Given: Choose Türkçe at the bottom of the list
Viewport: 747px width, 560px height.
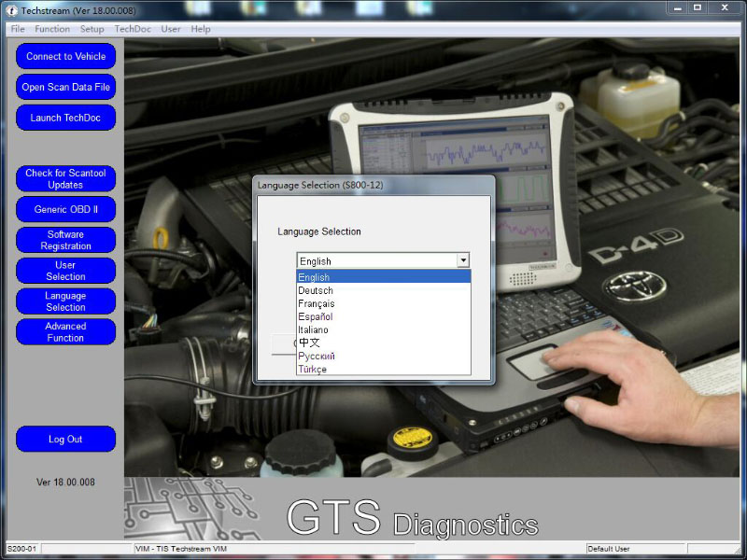Looking at the screenshot, I should [313, 369].
